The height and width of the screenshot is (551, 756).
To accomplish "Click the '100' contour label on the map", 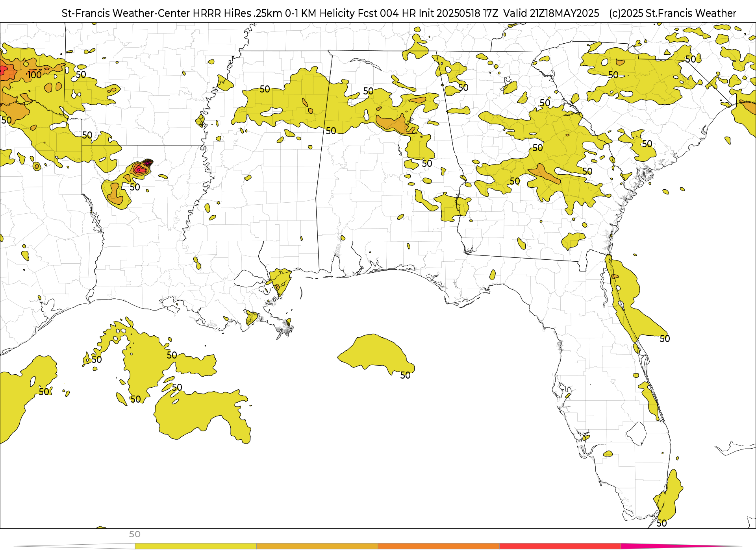I will [35, 75].
